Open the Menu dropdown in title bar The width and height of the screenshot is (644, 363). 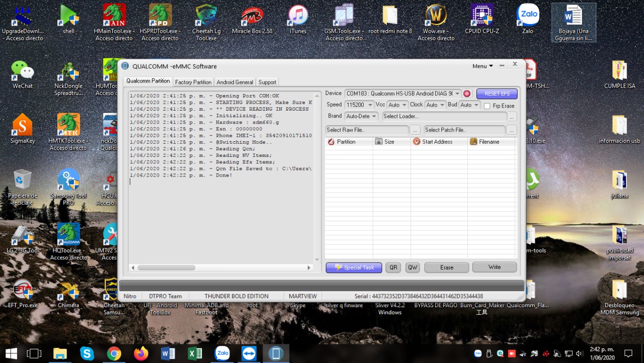tap(482, 66)
